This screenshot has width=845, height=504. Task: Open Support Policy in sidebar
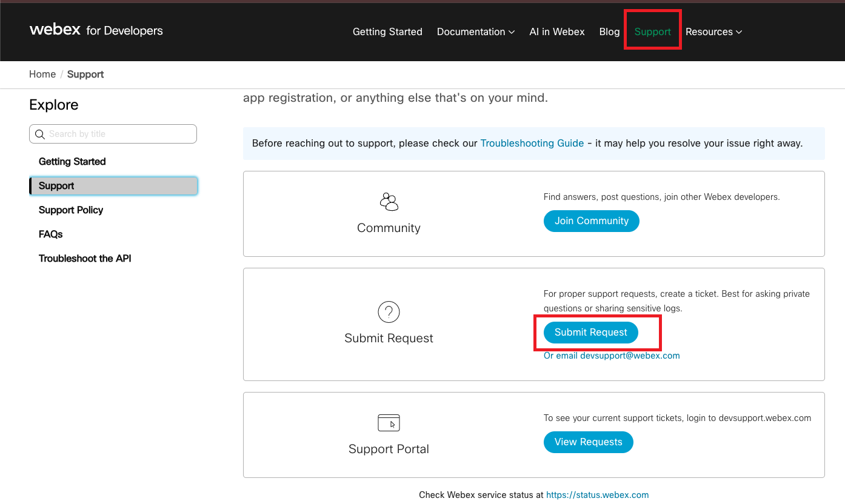pos(71,210)
